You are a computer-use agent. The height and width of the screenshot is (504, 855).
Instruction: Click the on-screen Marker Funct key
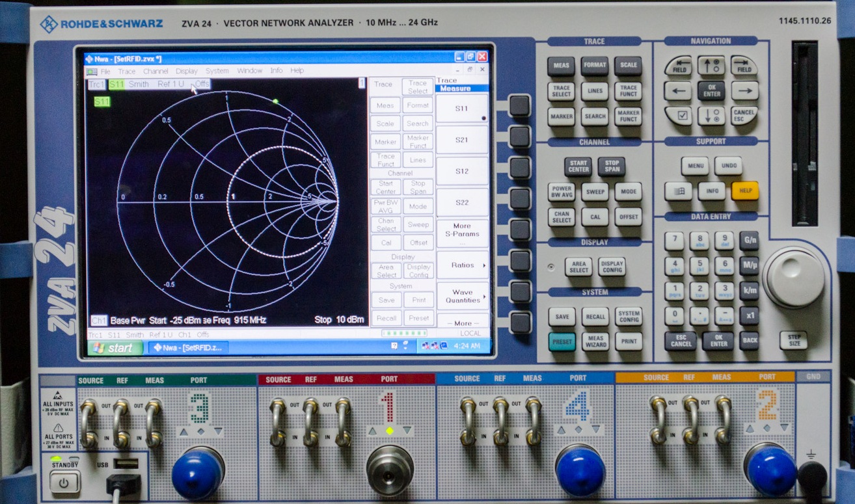coord(418,141)
